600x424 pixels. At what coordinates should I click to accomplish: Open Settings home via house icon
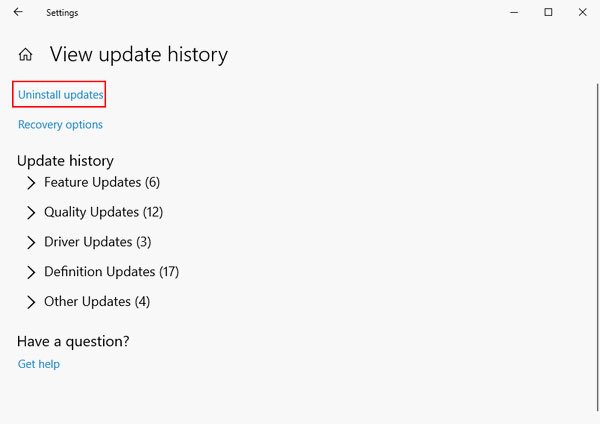(26, 54)
